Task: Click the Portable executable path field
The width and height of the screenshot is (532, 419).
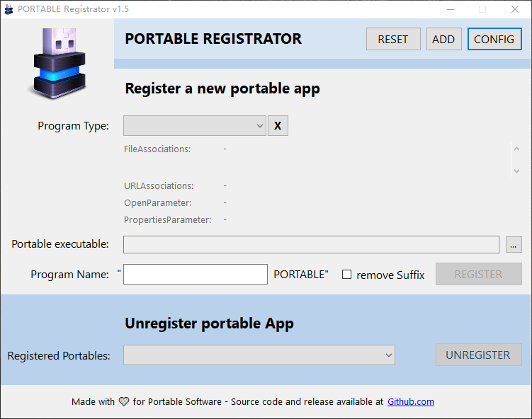Action: (311, 244)
